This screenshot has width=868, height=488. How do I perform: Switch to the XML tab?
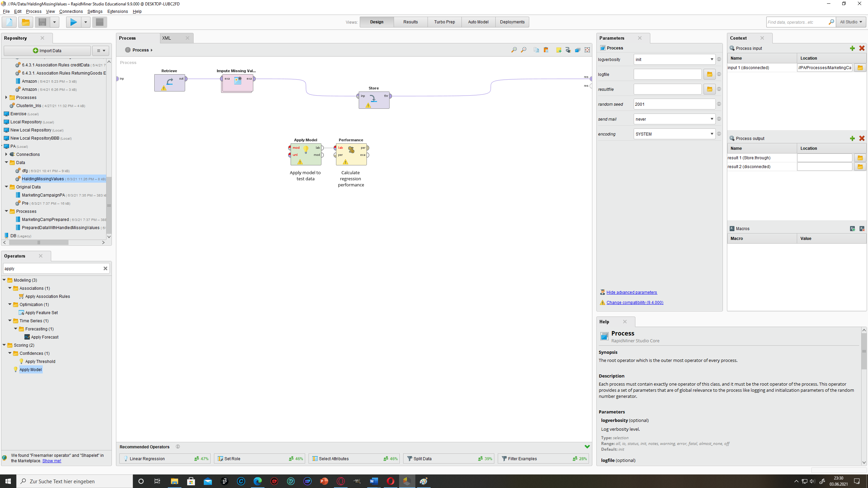[x=166, y=38]
